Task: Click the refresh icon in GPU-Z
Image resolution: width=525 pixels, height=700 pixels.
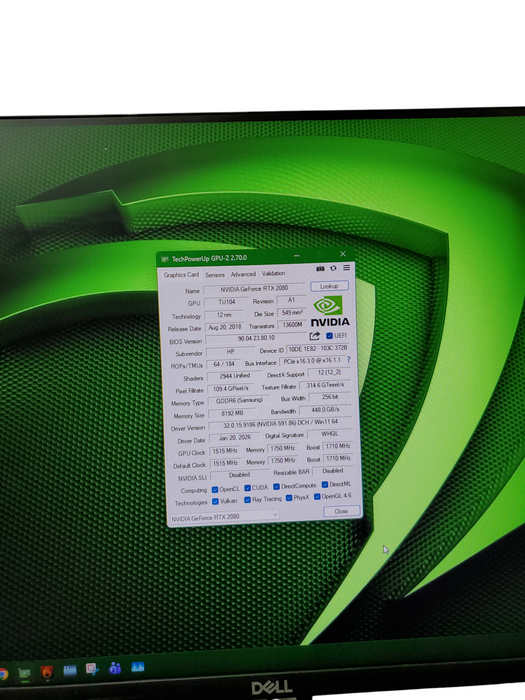Action: tap(333, 268)
